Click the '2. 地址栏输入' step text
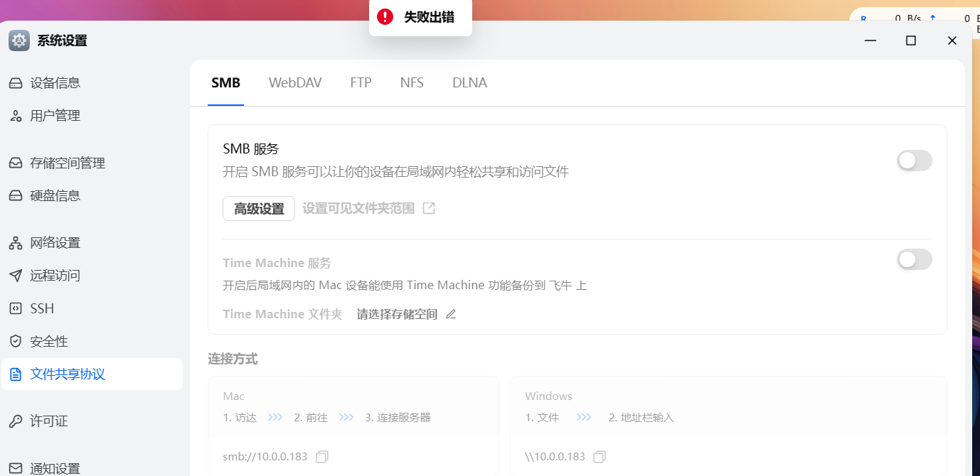This screenshot has width=980, height=476. 641,418
